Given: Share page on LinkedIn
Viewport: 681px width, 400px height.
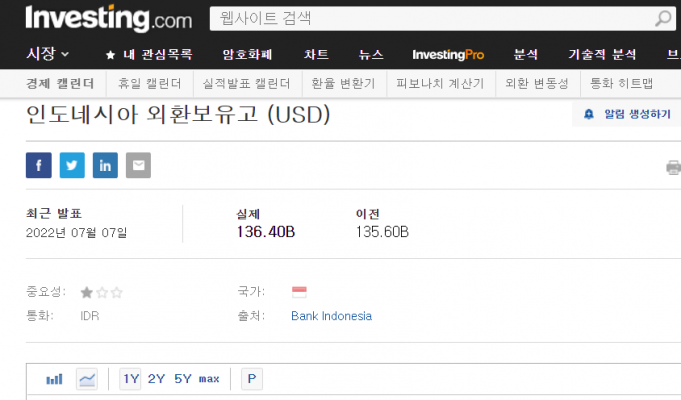Looking at the screenshot, I should pos(105,165).
